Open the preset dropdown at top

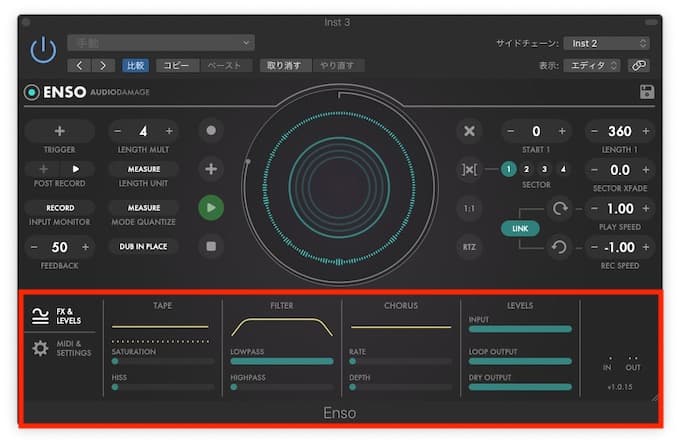161,43
